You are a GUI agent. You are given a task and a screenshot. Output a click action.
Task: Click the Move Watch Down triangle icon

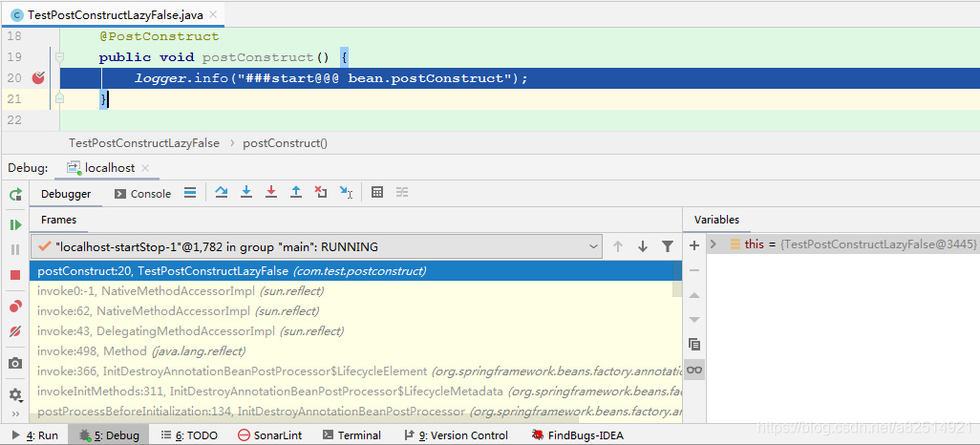click(693, 319)
